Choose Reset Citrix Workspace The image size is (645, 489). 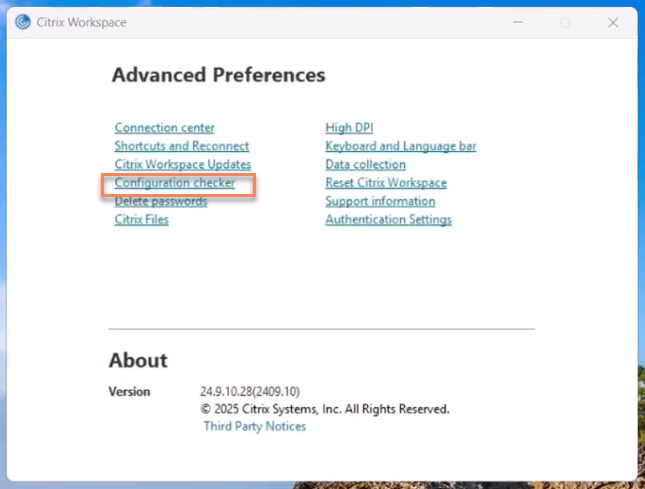pyautogui.click(x=386, y=183)
